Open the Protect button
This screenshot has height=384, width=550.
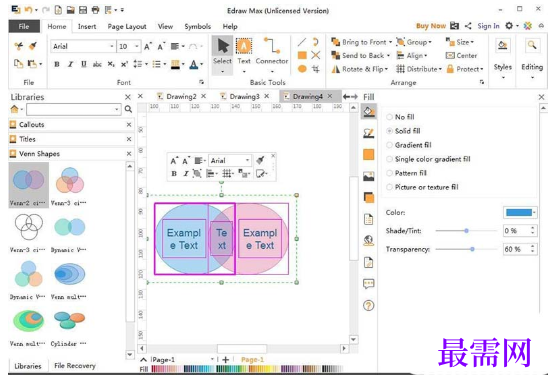[x=465, y=69]
